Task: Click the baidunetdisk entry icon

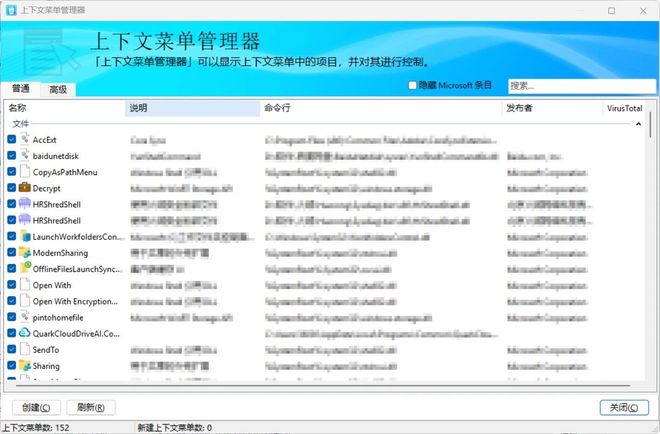Action: tap(25, 155)
